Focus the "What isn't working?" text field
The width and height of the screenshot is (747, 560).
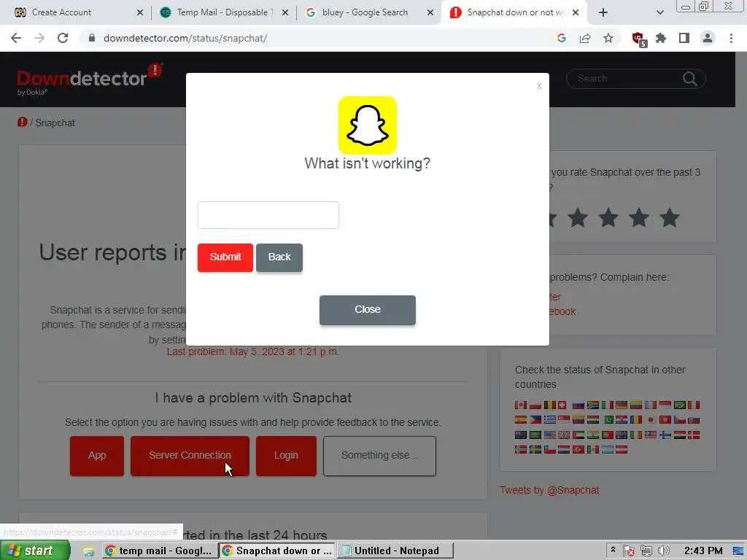[268, 215]
